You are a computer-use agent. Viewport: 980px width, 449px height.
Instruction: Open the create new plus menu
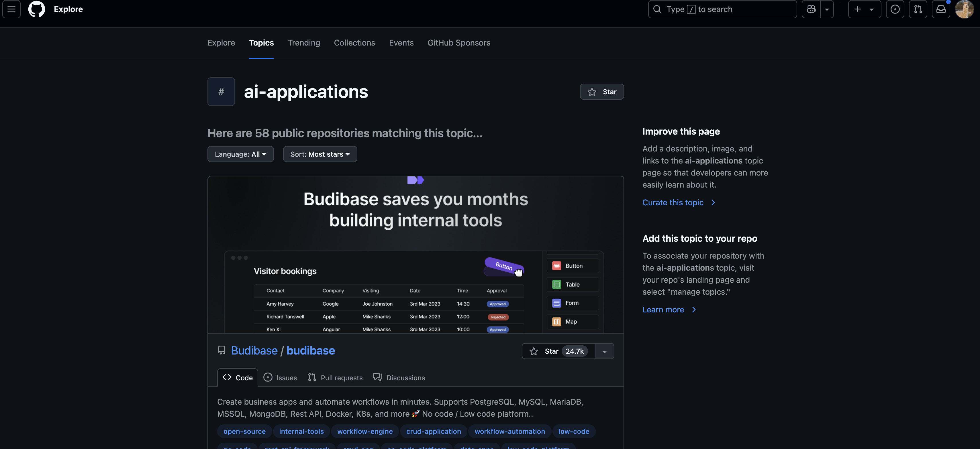coord(864,9)
